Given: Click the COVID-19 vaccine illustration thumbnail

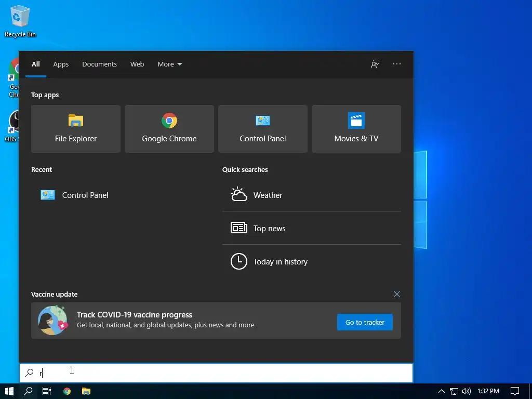Looking at the screenshot, I should 53,321.
